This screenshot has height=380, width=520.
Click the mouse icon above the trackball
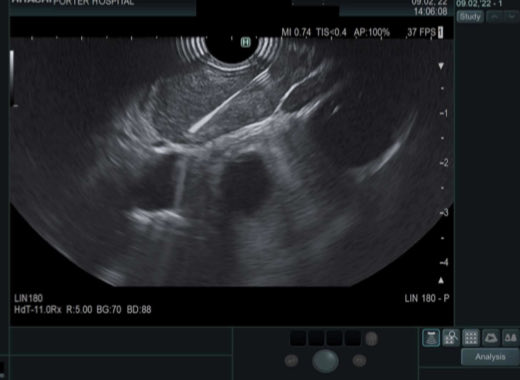[371, 339]
